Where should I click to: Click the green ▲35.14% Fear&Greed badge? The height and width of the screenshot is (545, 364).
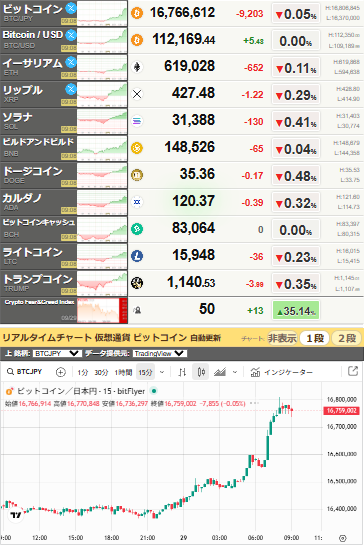(x=296, y=310)
